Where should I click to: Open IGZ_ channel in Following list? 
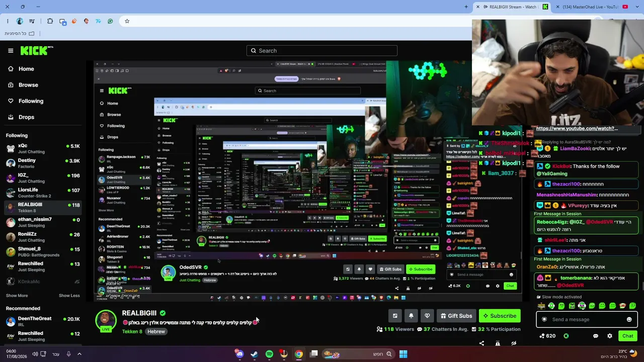(43, 178)
